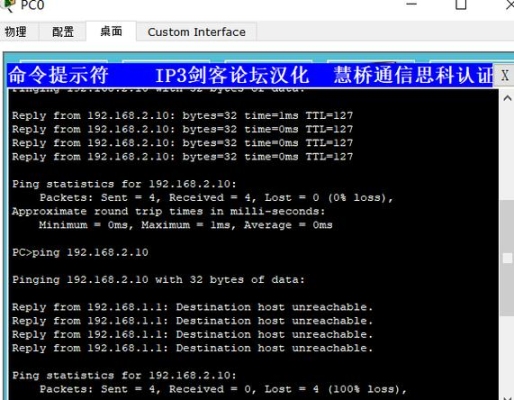This screenshot has height=400, width=514.
Task: Click the 'Approximate round trip times' line
Action: [168, 211]
